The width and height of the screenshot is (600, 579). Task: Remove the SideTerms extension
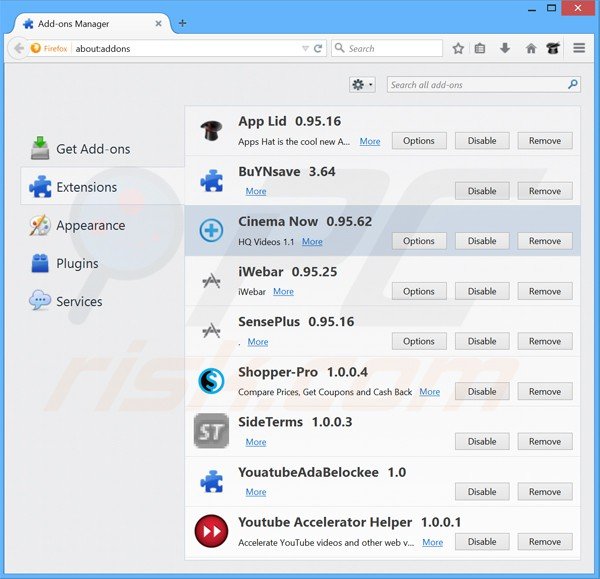point(545,442)
